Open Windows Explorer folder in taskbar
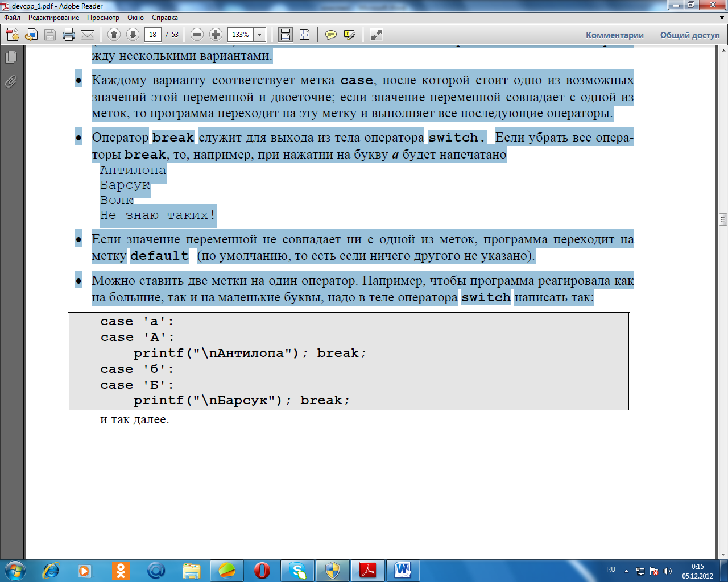Viewport: 728px width, 582px height. [192, 570]
